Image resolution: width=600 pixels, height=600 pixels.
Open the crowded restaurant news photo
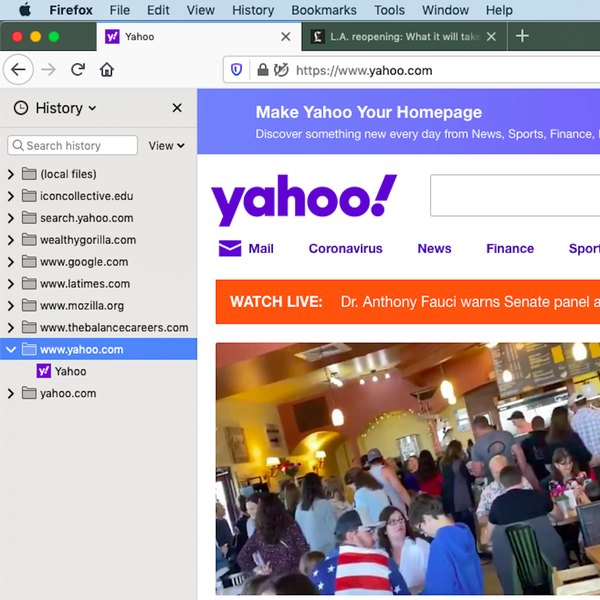point(408,469)
